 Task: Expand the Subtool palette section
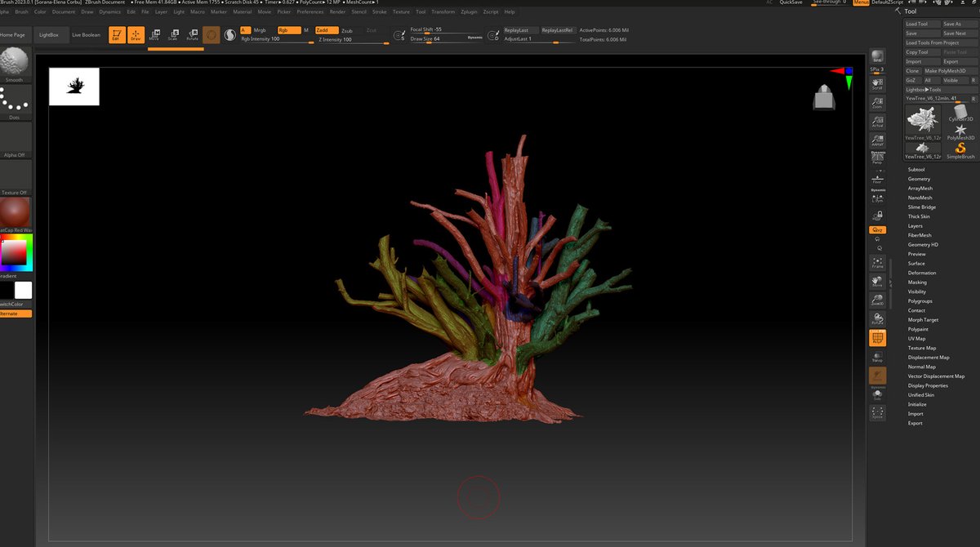(916, 170)
